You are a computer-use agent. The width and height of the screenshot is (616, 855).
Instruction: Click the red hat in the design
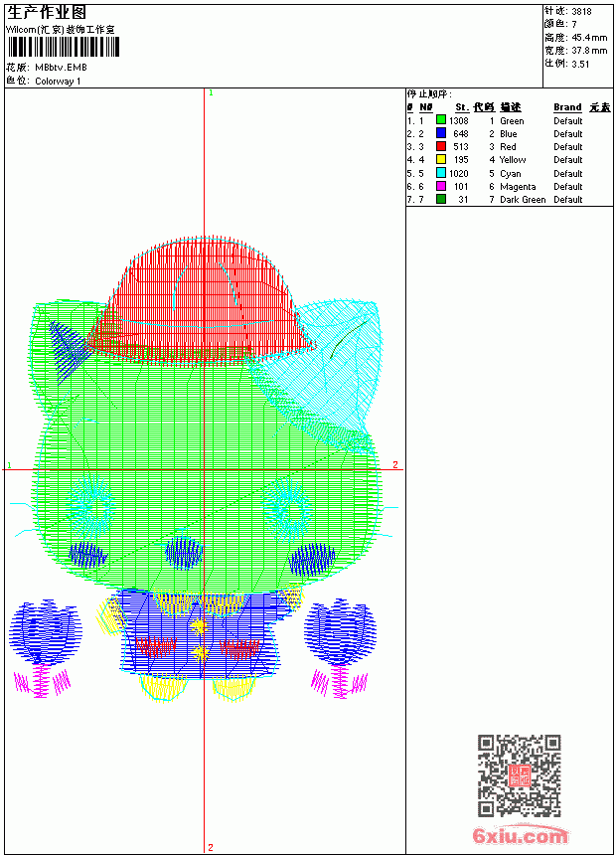click(203, 301)
